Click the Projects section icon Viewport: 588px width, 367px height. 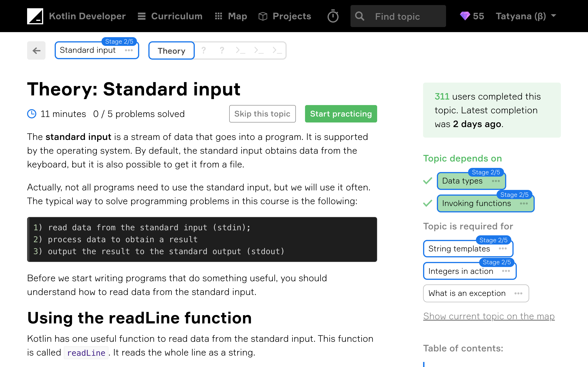click(263, 16)
